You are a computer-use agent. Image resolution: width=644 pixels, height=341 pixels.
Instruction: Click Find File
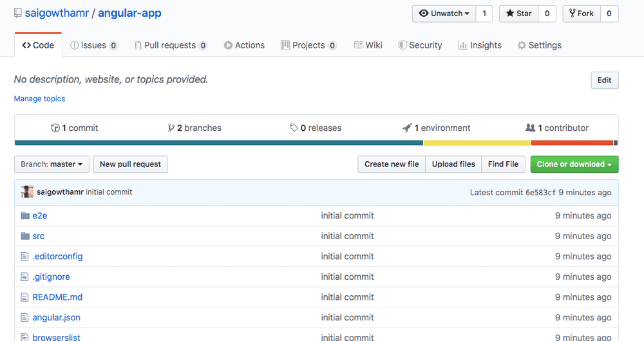pyautogui.click(x=503, y=164)
